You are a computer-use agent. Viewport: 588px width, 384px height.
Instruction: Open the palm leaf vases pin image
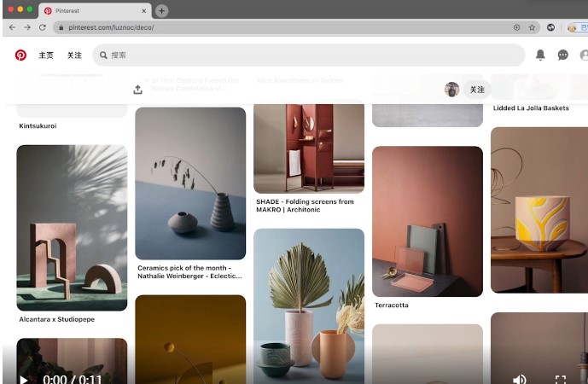tap(309, 306)
